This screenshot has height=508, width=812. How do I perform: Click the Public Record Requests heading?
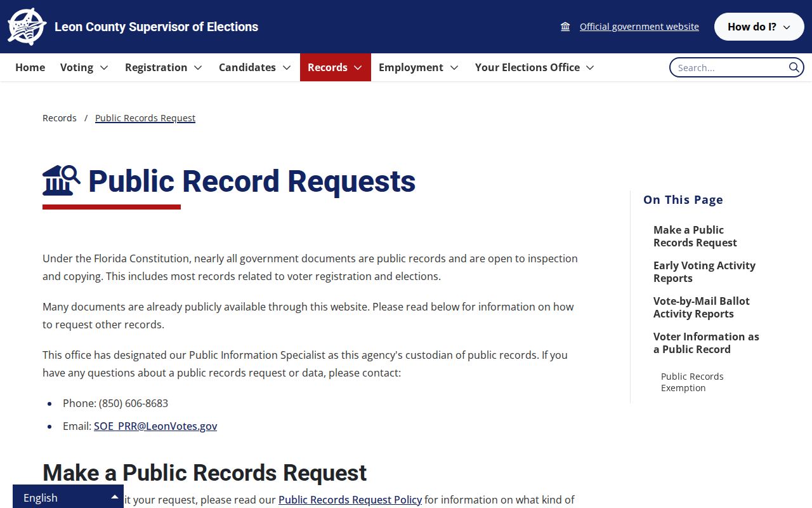[x=252, y=181]
